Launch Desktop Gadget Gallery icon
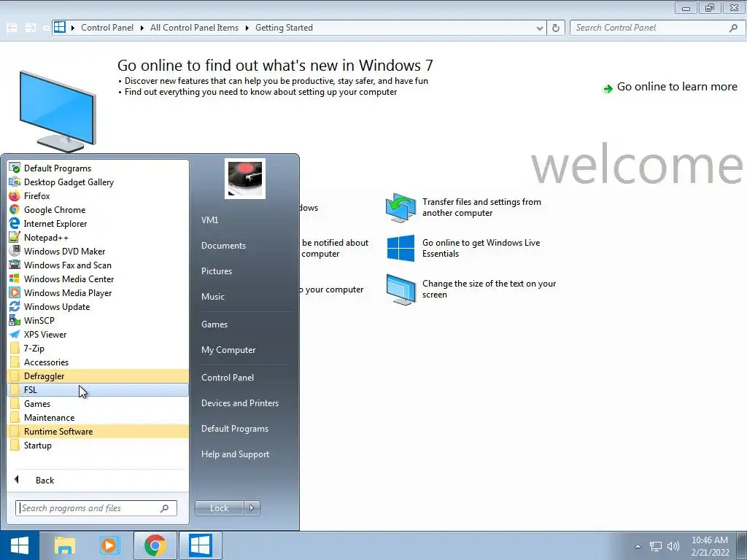747x560 pixels. (x=15, y=182)
